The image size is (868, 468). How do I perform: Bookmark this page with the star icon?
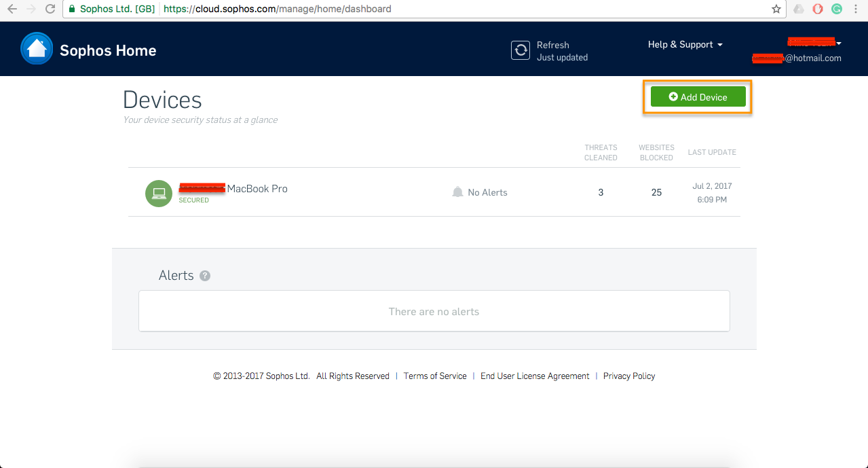tap(776, 9)
